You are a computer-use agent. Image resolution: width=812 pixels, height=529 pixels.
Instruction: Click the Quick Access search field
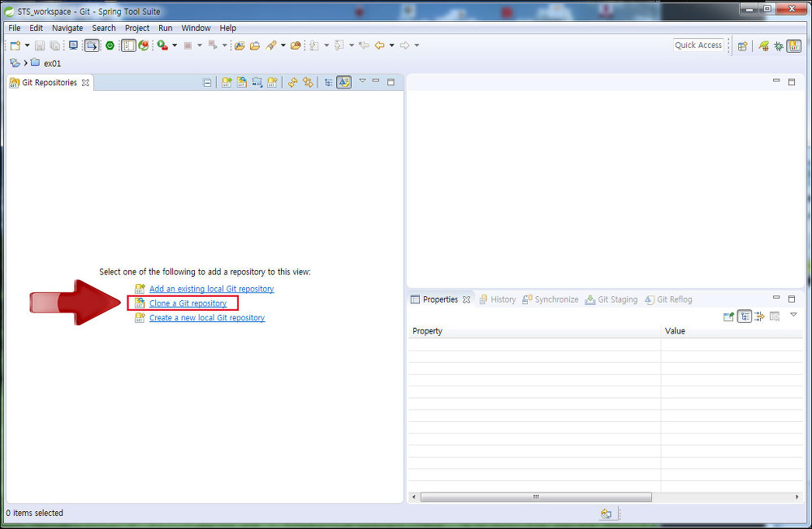[x=698, y=45]
